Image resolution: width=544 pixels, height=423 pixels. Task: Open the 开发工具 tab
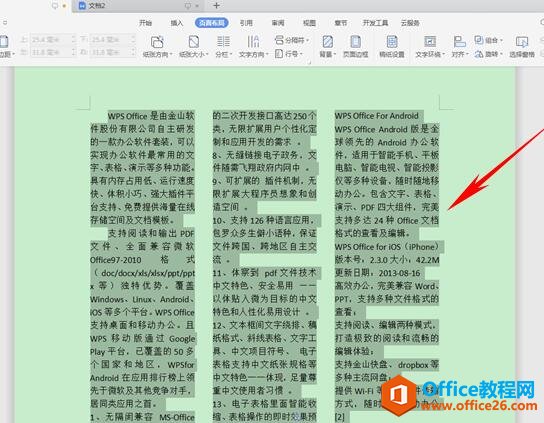(375, 23)
